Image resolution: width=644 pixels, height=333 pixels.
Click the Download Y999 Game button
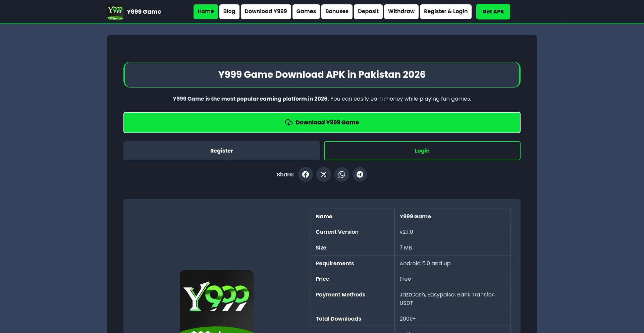pos(322,122)
